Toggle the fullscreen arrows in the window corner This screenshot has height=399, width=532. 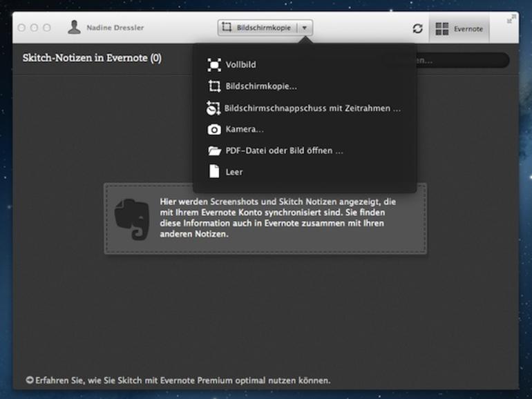pyautogui.click(x=511, y=19)
